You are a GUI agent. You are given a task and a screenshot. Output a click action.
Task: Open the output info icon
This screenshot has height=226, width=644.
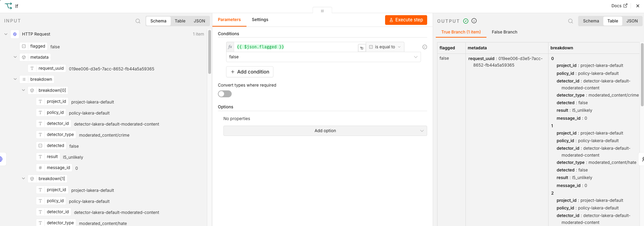tap(474, 21)
